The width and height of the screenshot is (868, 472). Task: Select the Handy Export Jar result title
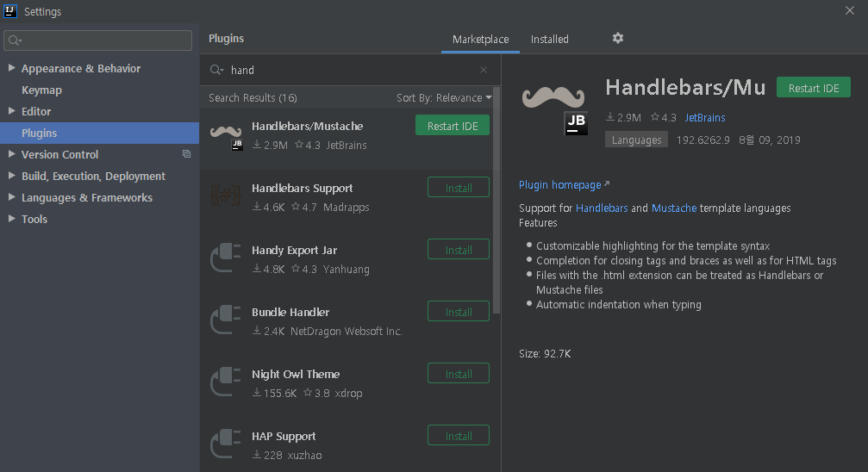pyautogui.click(x=294, y=250)
